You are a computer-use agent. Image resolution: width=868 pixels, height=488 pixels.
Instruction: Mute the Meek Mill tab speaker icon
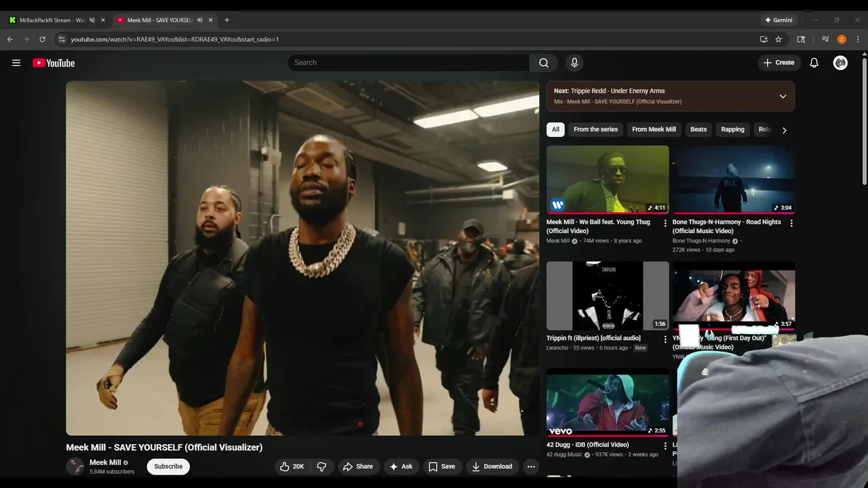point(200,20)
